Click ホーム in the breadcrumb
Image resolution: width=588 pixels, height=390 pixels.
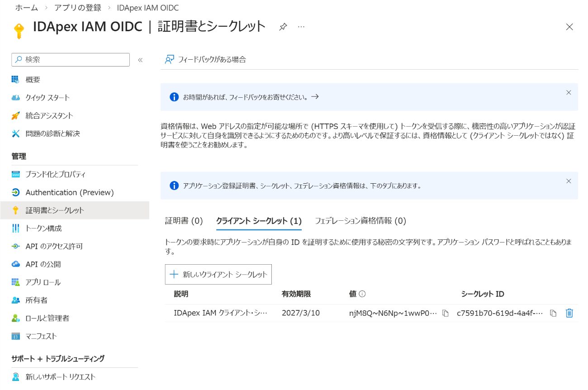tap(27, 8)
